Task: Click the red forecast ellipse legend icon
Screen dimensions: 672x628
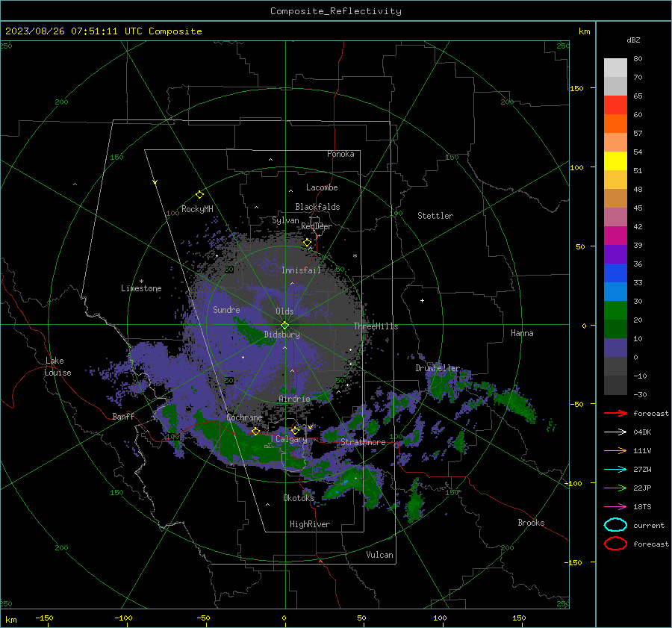Action: 615,544
